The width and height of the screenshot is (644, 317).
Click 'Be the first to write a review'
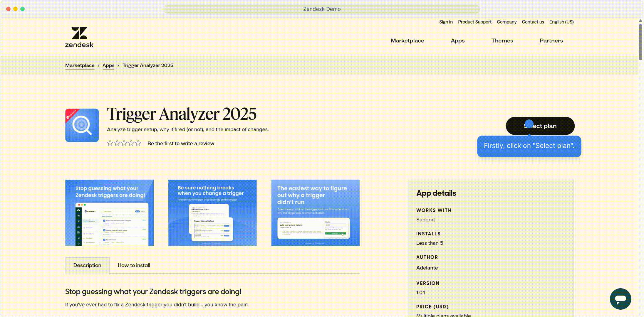pos(181,144)
